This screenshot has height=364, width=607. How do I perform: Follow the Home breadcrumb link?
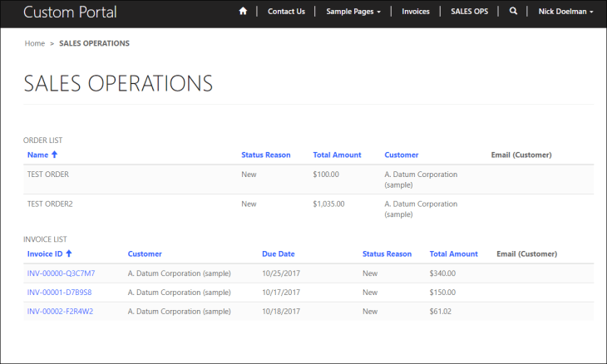click(35, 43)
